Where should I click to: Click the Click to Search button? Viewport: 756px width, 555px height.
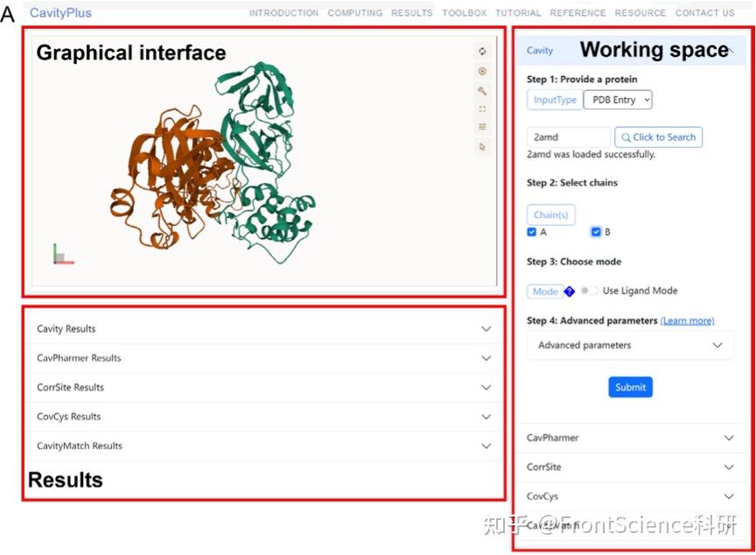click(658, 137)
